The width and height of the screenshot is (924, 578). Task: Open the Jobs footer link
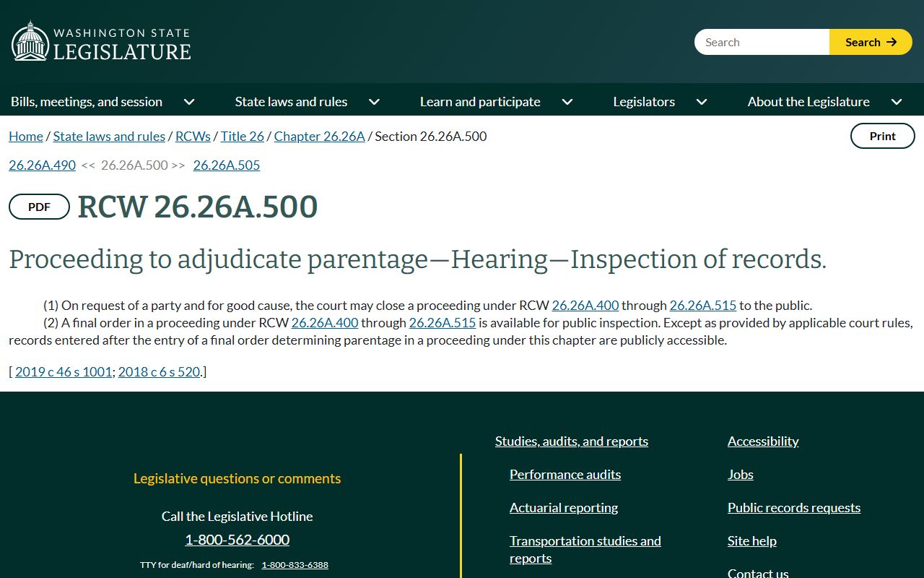(x=741, y=474)
